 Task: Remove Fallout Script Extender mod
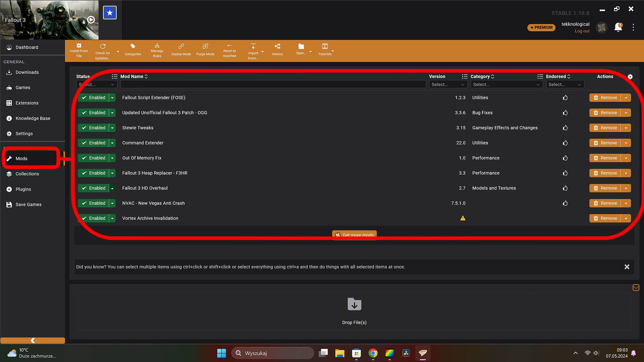pos(605,98)
